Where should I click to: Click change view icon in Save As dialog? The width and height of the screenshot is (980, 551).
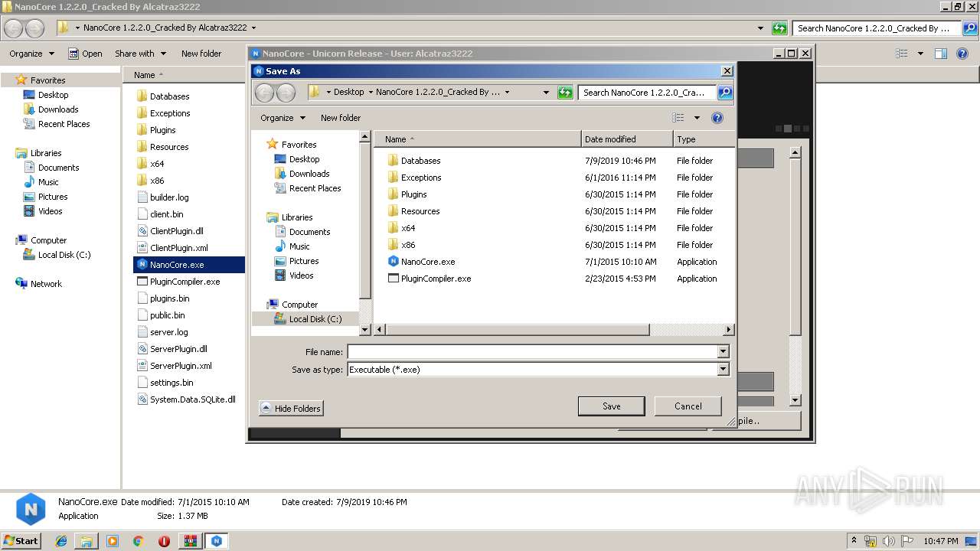(x=678, y=118)
